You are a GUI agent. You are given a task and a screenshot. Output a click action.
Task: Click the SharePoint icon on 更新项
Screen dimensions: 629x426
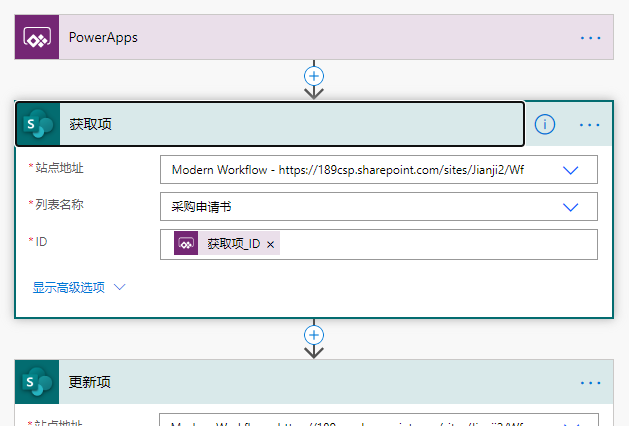37,382
